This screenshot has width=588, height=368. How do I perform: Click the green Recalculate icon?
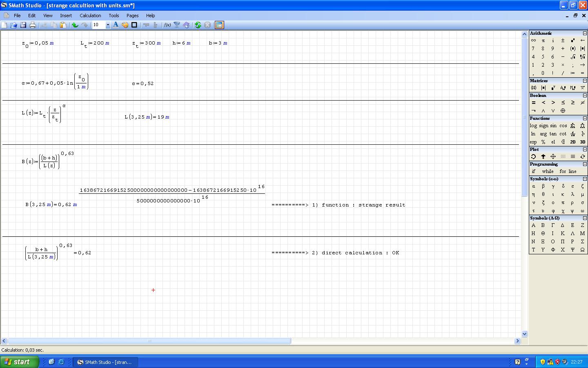(x=198, y=25)
